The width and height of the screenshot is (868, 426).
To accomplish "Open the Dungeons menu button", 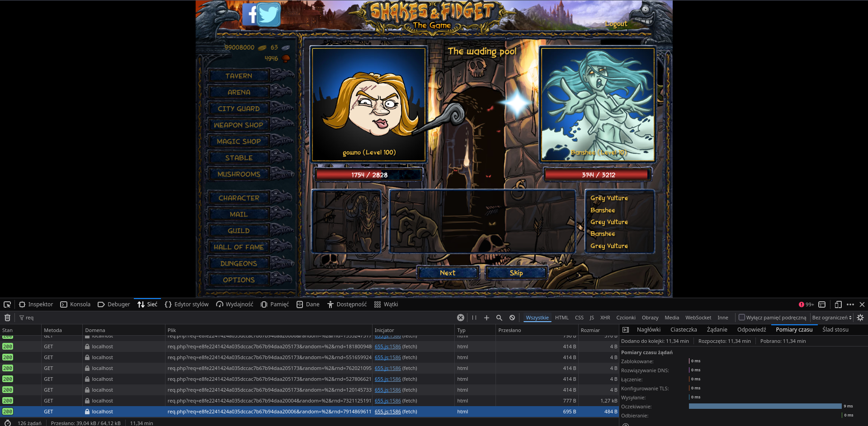I will [x=239, y=263].
